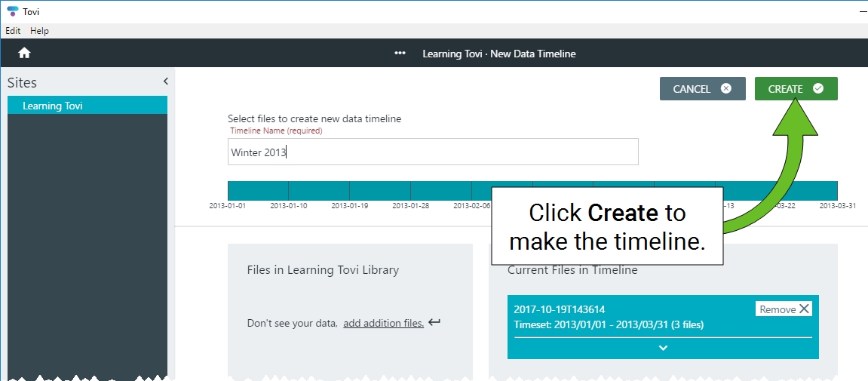Open the Edit menu

14,31
